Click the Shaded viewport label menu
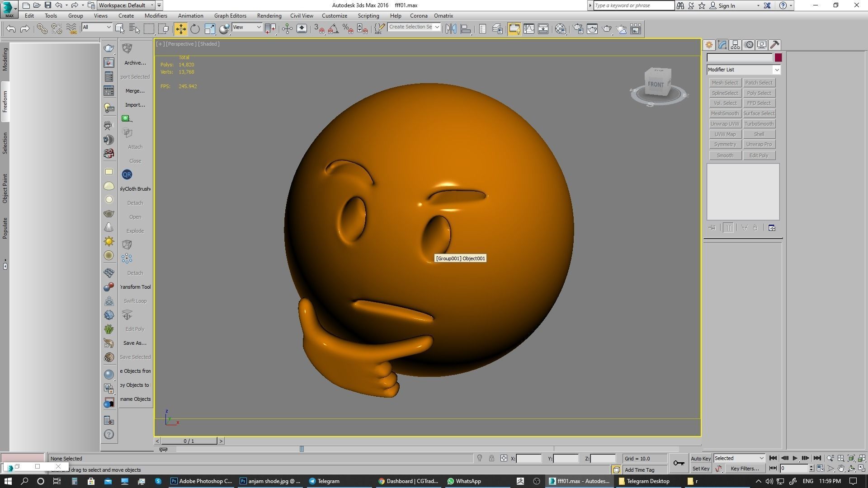 click(x=209, y=44)
